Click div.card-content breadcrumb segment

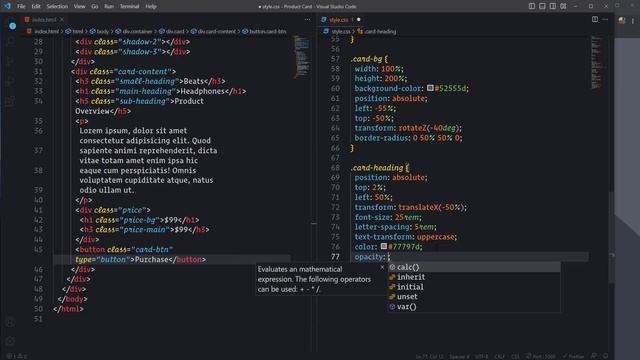pyautogui.click(x=213, y=31)
